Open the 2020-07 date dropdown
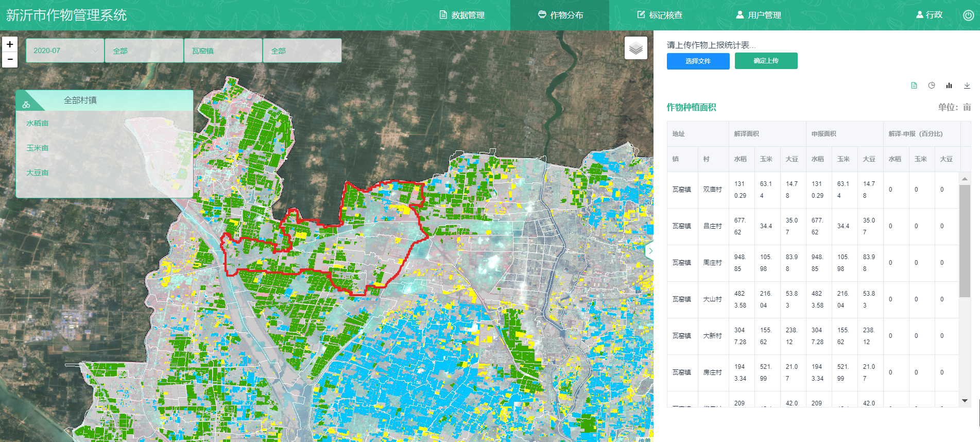 tap(65, 50)
